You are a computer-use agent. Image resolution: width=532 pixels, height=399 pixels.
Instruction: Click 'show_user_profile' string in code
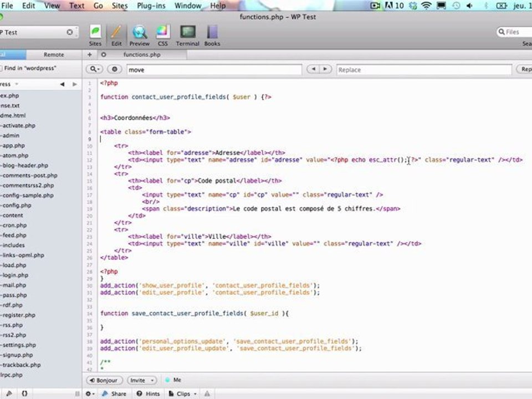pyautogui.click(x=172, y=286)
